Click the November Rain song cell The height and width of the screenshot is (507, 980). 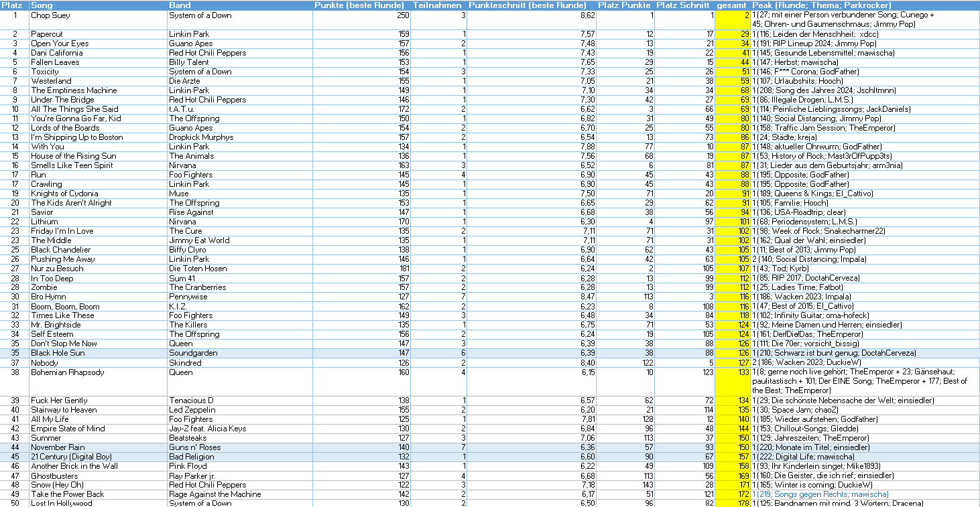(x=58, y=447)
